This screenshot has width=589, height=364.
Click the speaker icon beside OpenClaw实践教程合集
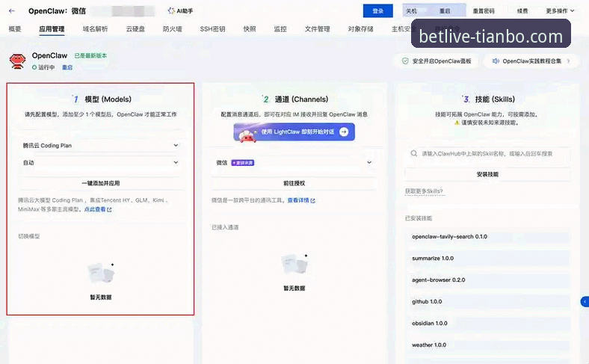(x=496, y=61)
